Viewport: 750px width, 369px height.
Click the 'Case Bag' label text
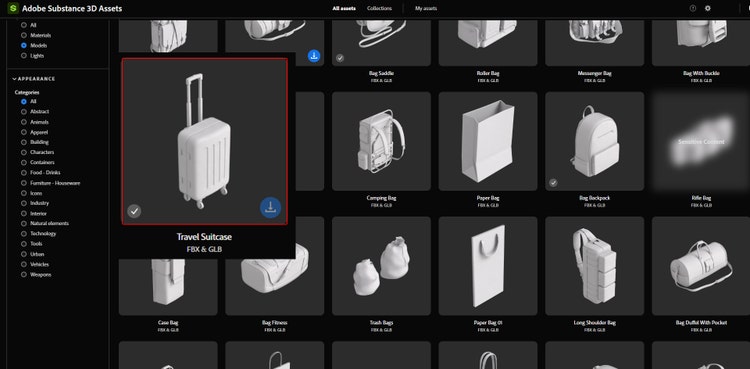tap(168, 323)
